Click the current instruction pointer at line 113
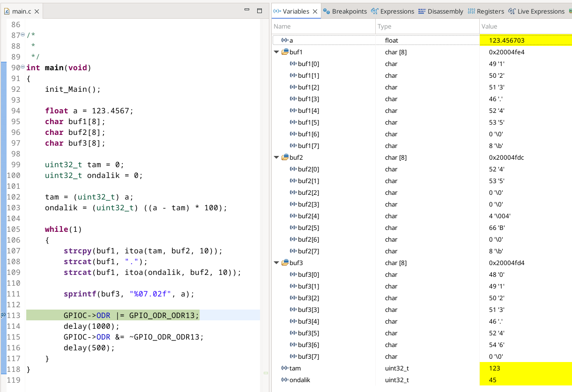The width and height of the screenshot is (572, 392). tap(3, 315)
